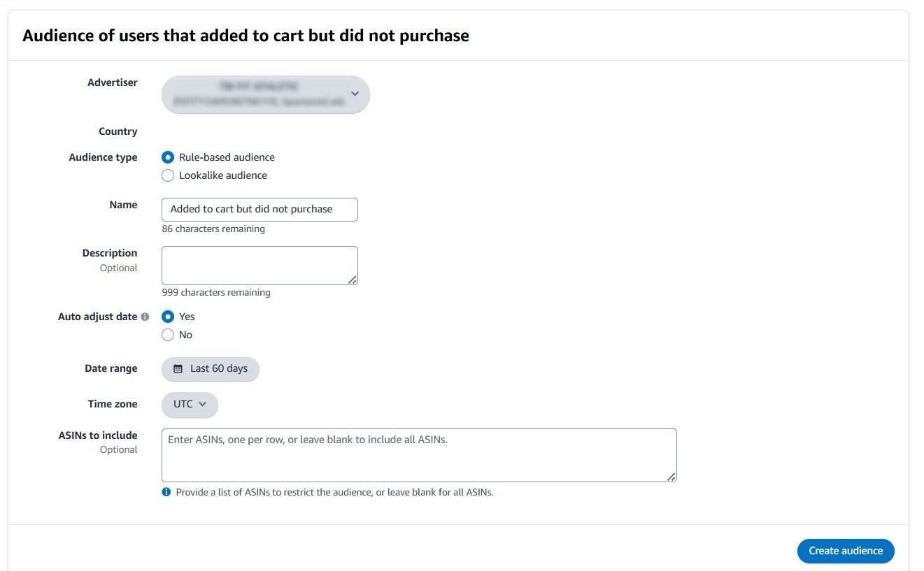Click the advertiser dropdown chevron
924x571 pixels.
tap(355, 94)
